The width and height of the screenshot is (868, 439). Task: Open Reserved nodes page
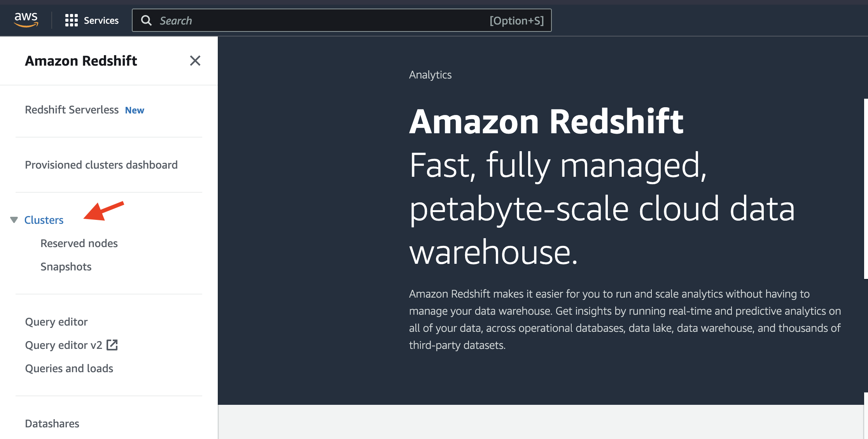79,244
